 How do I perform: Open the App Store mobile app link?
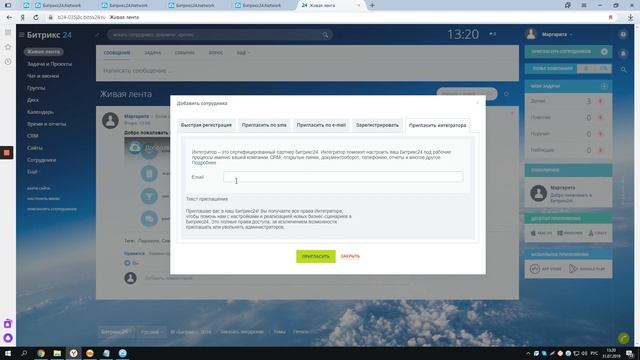[x=546, y=269]
